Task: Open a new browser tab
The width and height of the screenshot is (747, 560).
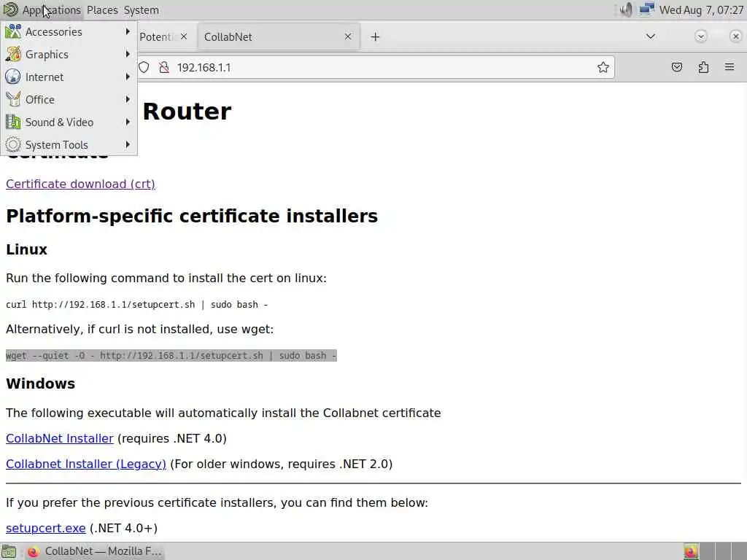Action: tap(376, 36)
